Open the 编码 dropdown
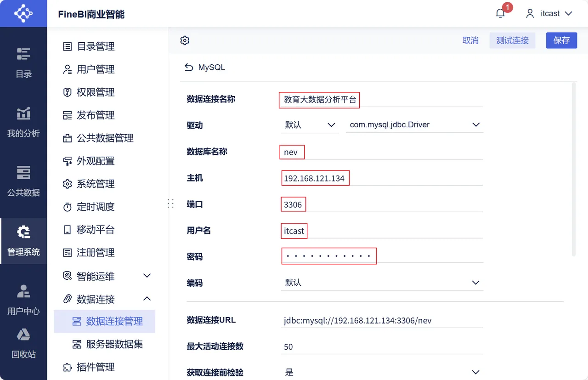 click(382, 283)
